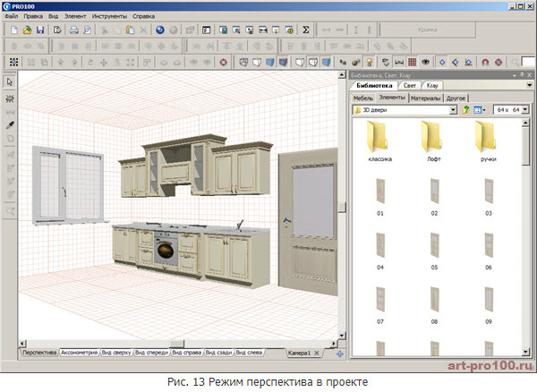Click the blue globe icon in toolbar
Screen dimensions: 537x392
[159, 30]
